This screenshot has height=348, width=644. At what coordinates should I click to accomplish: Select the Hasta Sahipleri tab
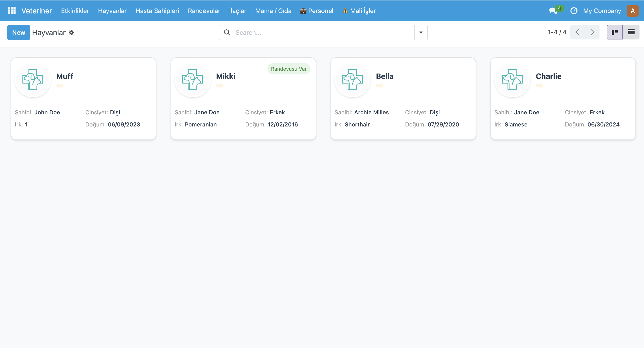pyautogui.click(x=157, y=11)
